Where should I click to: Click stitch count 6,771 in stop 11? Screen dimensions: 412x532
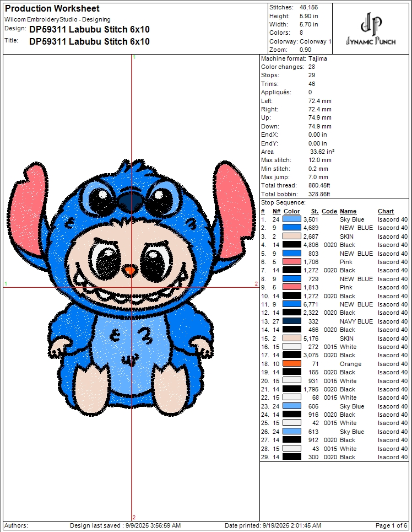pyautogui.click(x=311, y=304)
